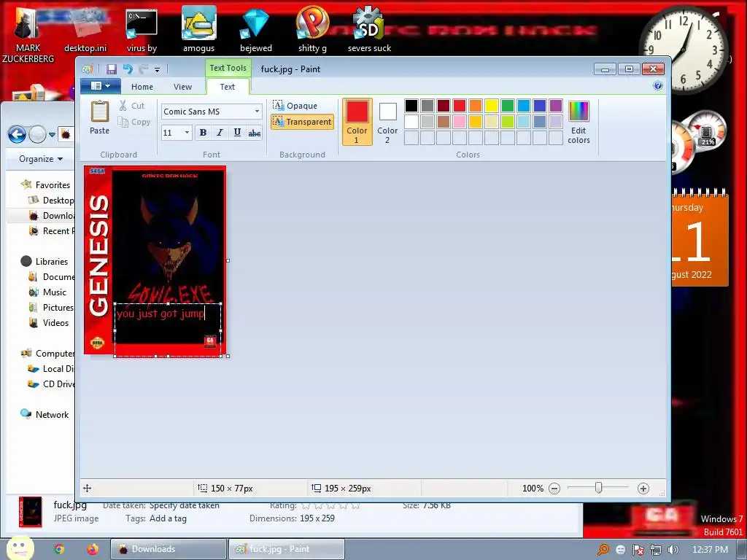
Task: Click the Text Tools contextual tab header
Action: click(228, 68)
